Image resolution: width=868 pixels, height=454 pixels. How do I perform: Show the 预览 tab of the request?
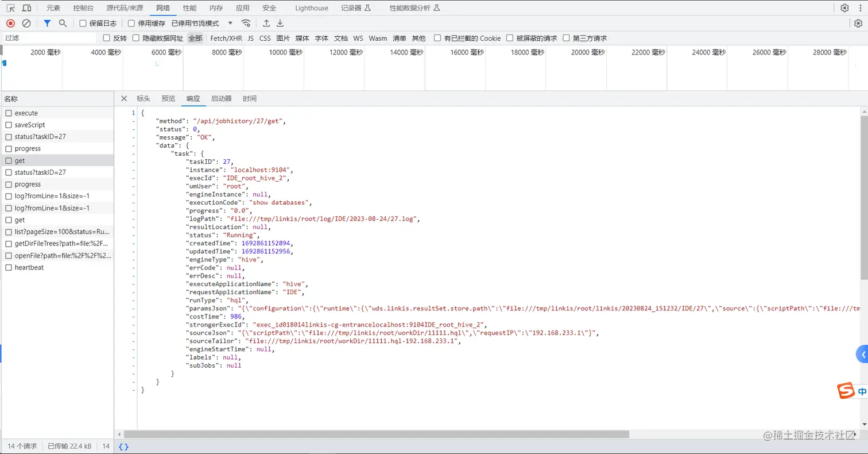click(x=168, y=99)
